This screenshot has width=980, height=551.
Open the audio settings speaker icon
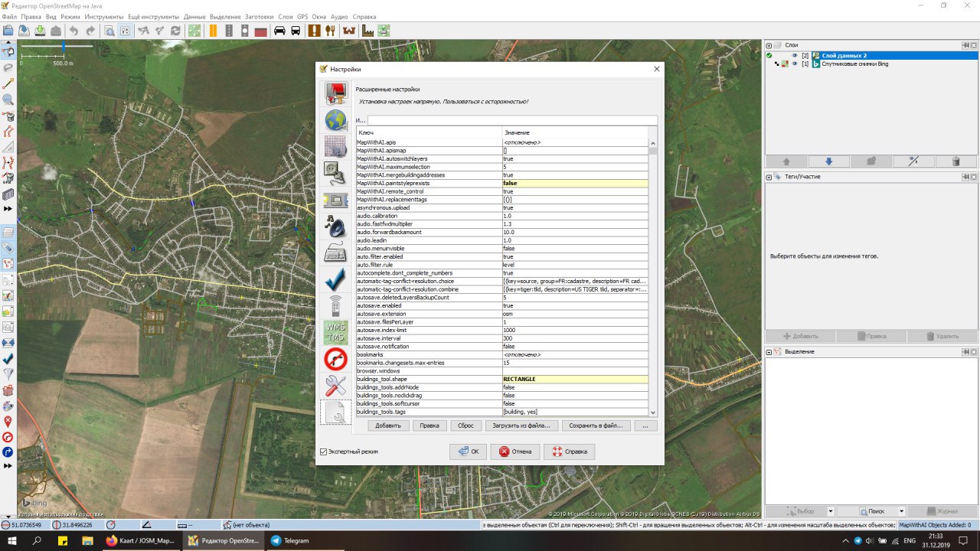pos(335,226)
